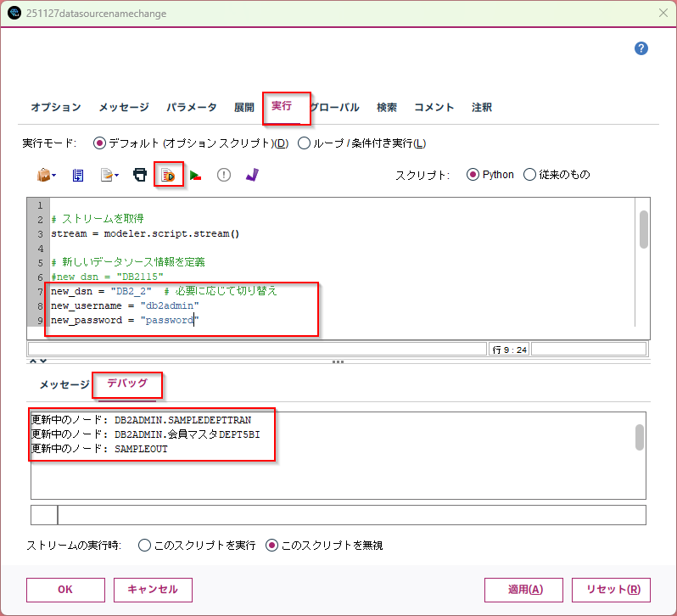Click the briefcase script tools icon
Viewport: 677px width, 616px height.
[43, 175]
